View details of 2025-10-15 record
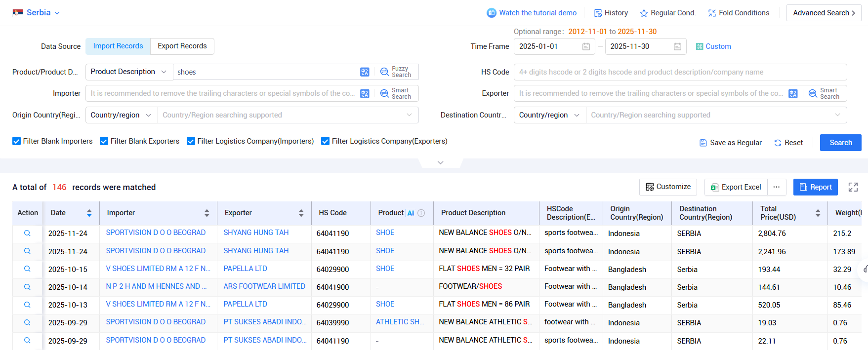868x350 pixels. [x=27, y=269]
